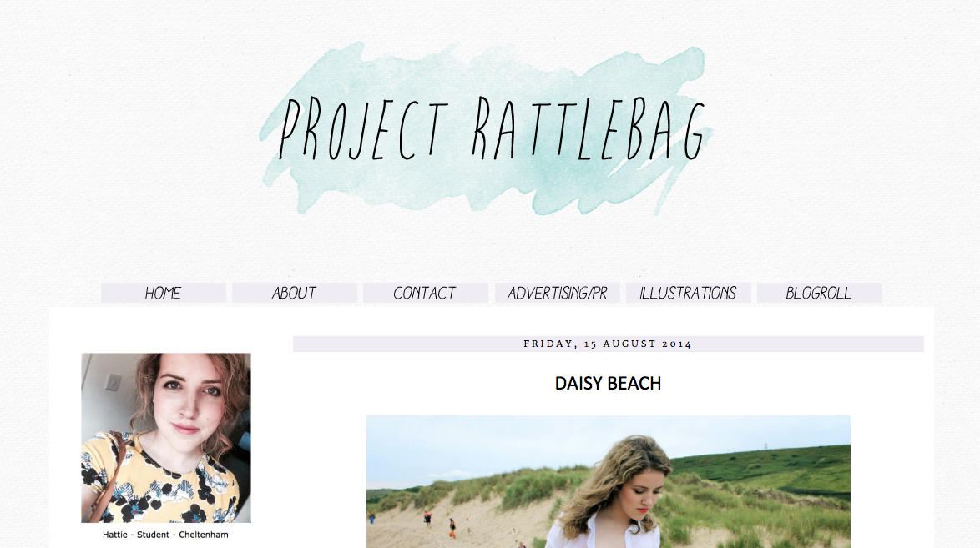Image resolution: width=980 pixels, height=548 pixels.
Task: Click the Hattie - Student - Cheltenham caption
Action: coord(165,535)
